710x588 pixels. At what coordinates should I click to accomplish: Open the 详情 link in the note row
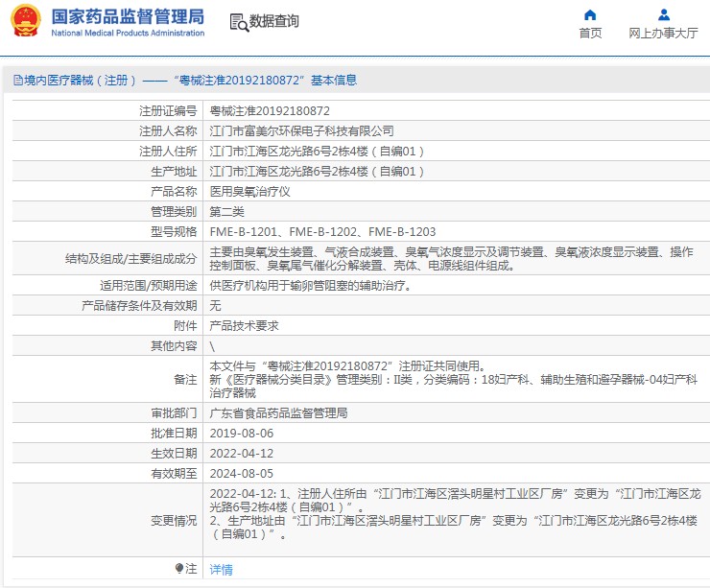tap(221, 570)
